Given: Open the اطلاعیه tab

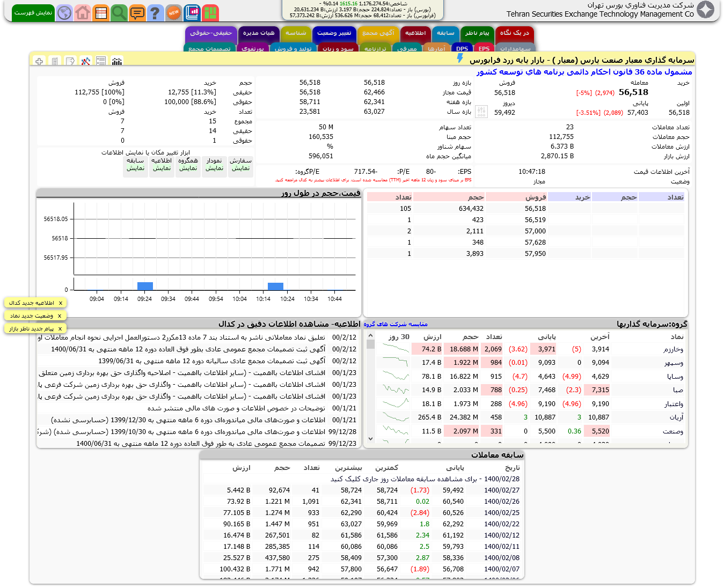Looking at the screenshot, I should pyautogui.click(x=415, y=33).
